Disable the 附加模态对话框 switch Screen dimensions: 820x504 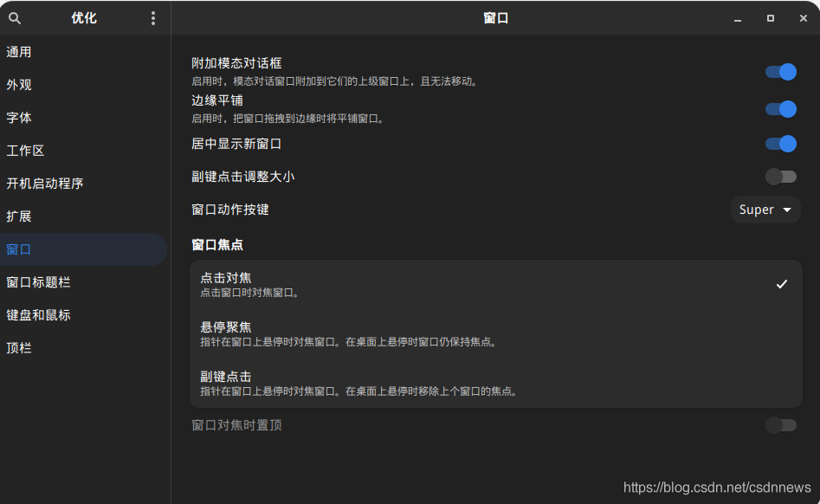pyautogui.click(x=780, y=72)
